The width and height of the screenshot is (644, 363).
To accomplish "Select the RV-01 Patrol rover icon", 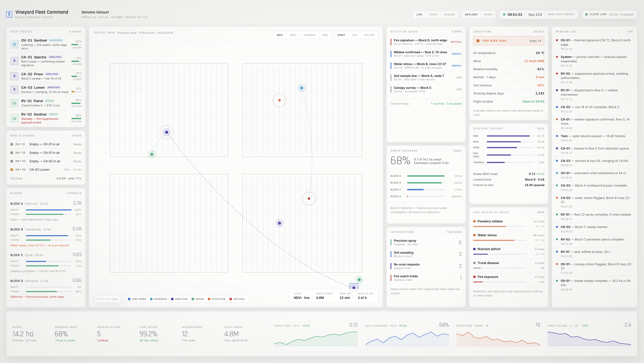I will point(15,103).
